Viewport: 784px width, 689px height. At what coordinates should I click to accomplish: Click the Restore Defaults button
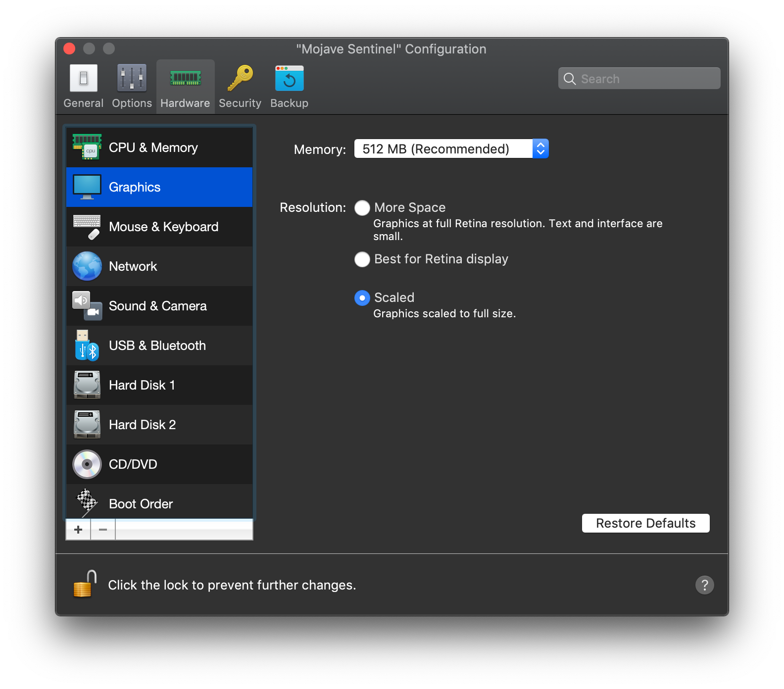pos(645,523)
